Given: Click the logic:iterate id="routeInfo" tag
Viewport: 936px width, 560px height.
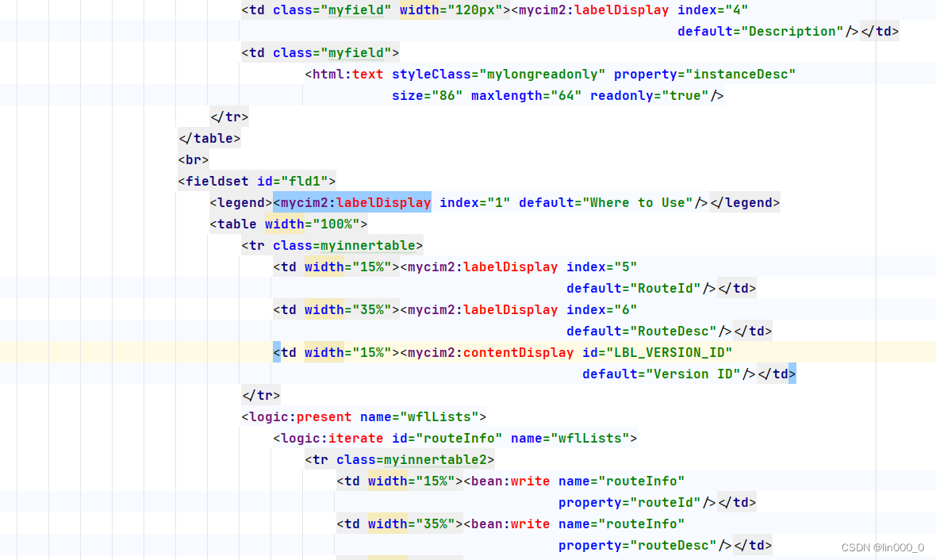Looking at the screenshot, I should 455,438.
